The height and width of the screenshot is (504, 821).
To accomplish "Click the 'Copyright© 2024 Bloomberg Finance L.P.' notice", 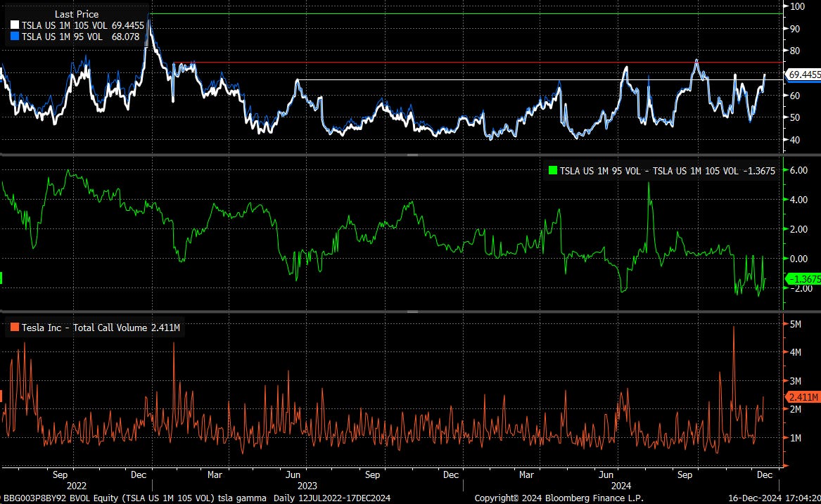I will [x=559, y=498].
